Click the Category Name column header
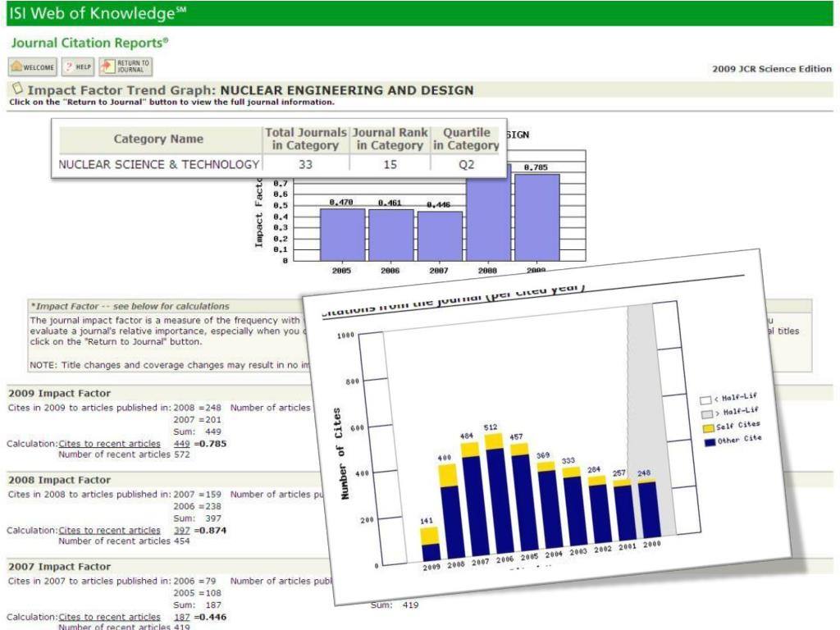The image size is (840, 630). 158,139
